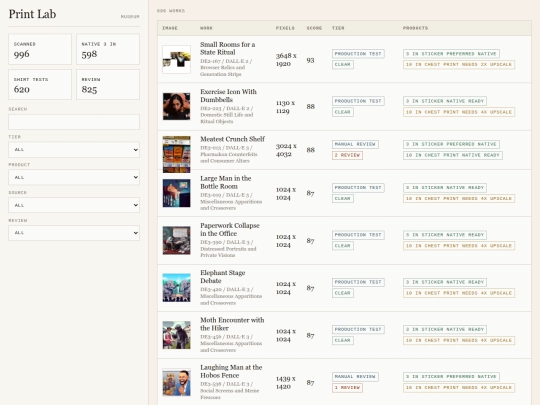Click the title Moth Encounter with the Hiker
Viewport: 540px width, 405px height.
pos(232,324)
